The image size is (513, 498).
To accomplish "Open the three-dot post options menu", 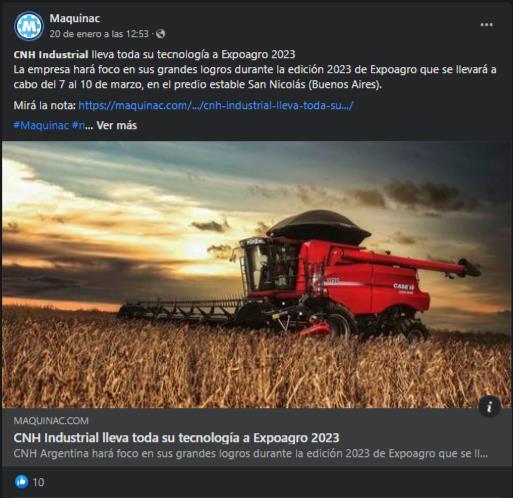I will (486, 25).
